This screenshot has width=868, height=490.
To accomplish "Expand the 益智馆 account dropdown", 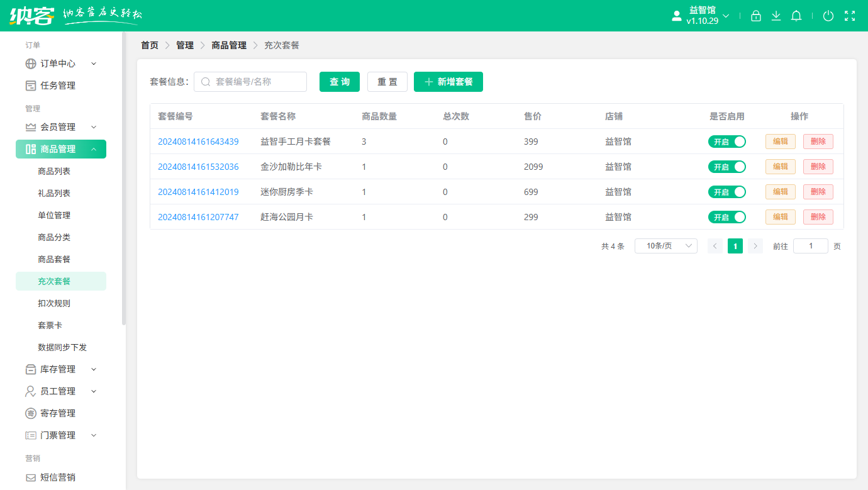I will tap(700, 16).
